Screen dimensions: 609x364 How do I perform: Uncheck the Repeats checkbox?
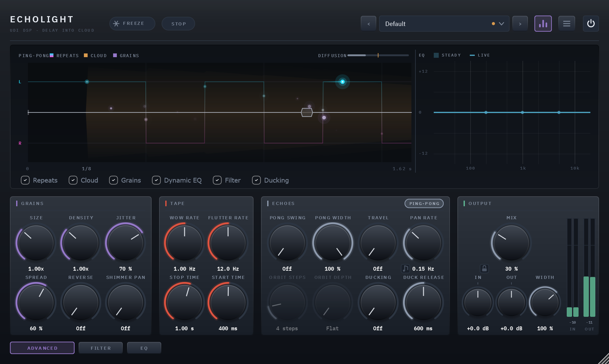click(25, 180)
